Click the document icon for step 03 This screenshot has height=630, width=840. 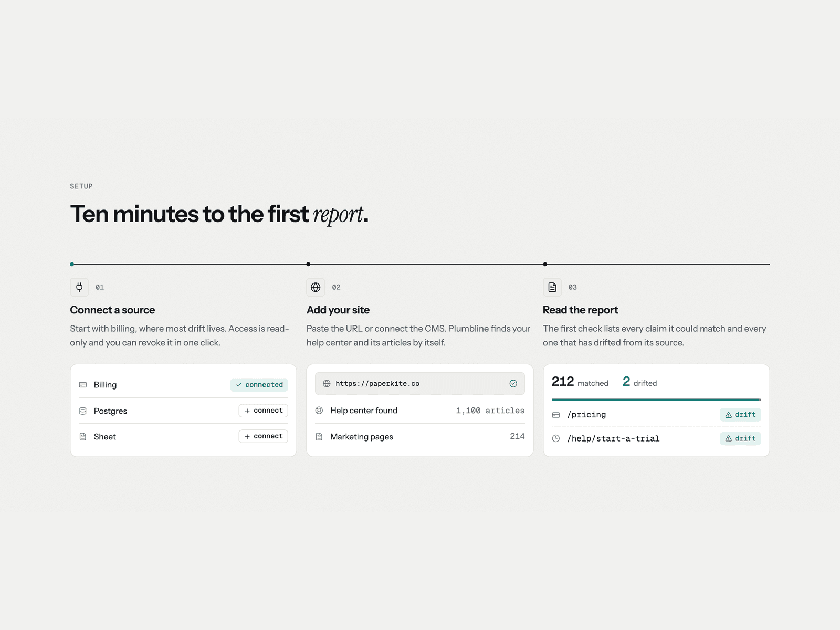tap(552, 287)
